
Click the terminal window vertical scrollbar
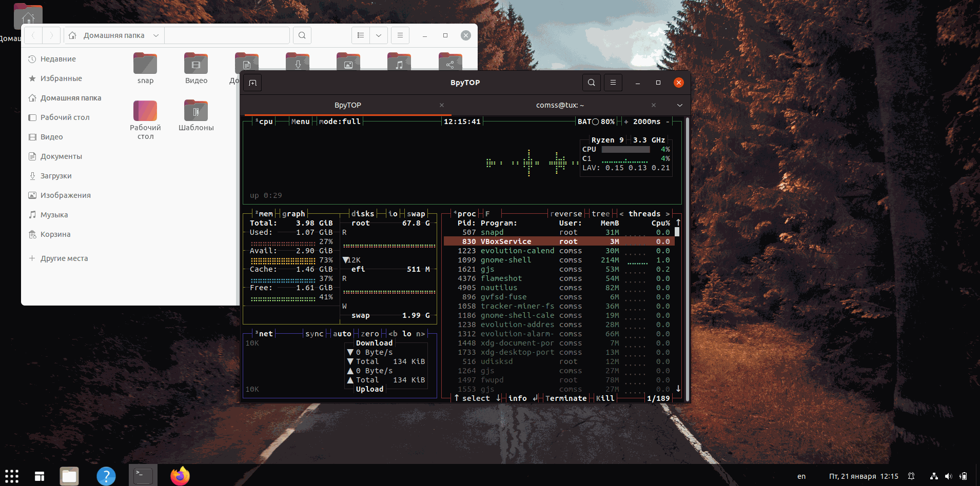point(687,259)
